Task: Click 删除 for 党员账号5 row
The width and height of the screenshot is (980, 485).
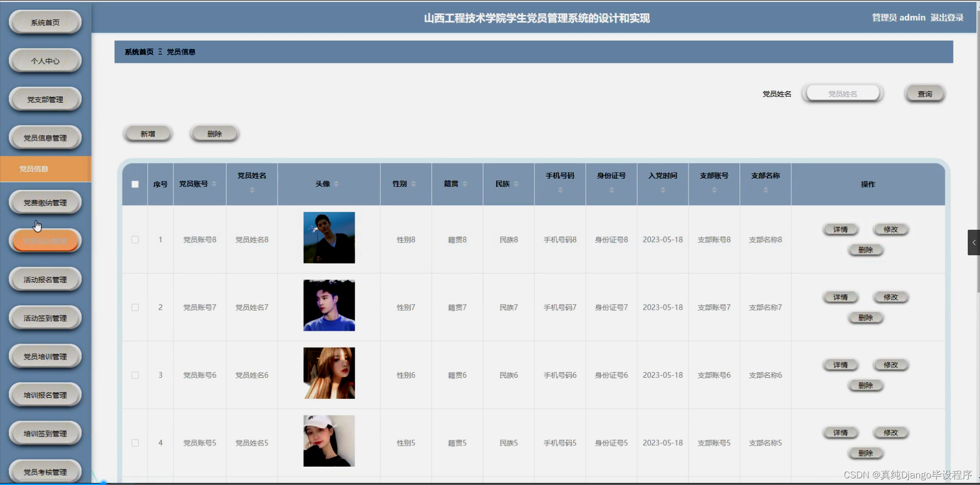Action: coord(866,453)
